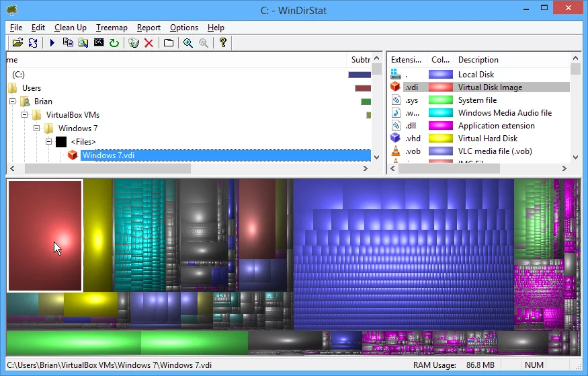Click the red .vdi color swatch

pyautogui.click(x=441, y=87)
